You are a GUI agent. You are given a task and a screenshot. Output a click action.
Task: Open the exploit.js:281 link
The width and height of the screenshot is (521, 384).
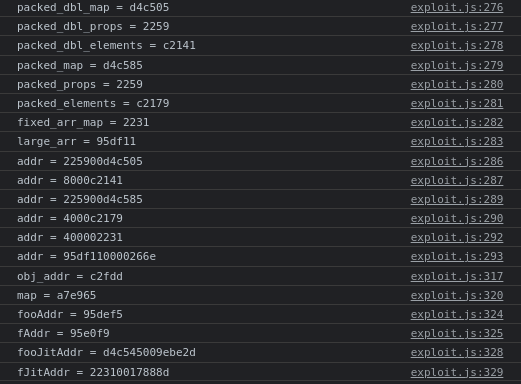457,104
